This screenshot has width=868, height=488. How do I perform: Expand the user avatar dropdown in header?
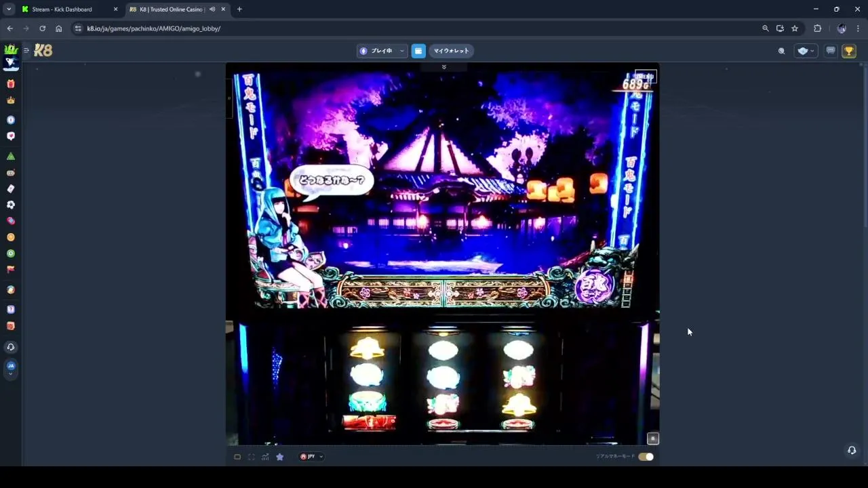(806, 51)
